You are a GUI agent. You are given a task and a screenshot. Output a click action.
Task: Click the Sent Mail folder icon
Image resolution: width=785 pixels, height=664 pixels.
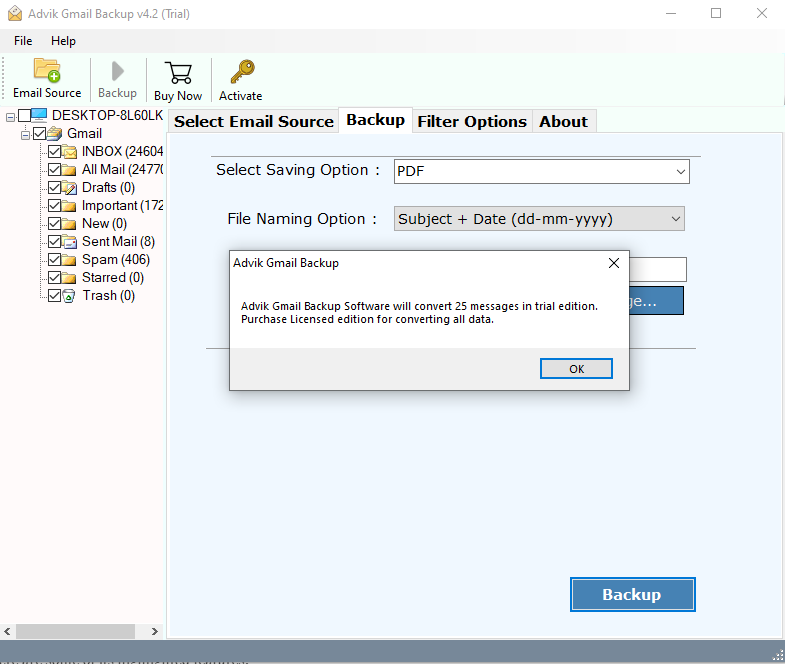[70, 242]
